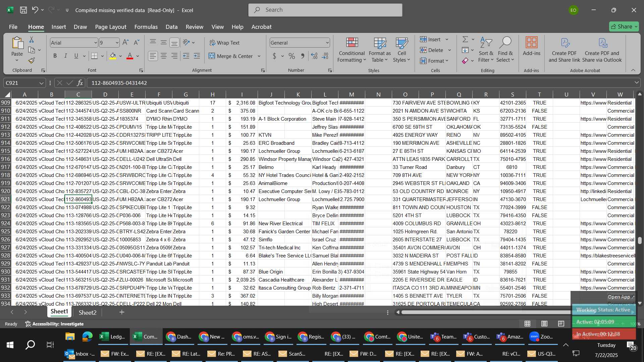
Task: Insert AutoSum sigma function
Action: coord(465,40)
